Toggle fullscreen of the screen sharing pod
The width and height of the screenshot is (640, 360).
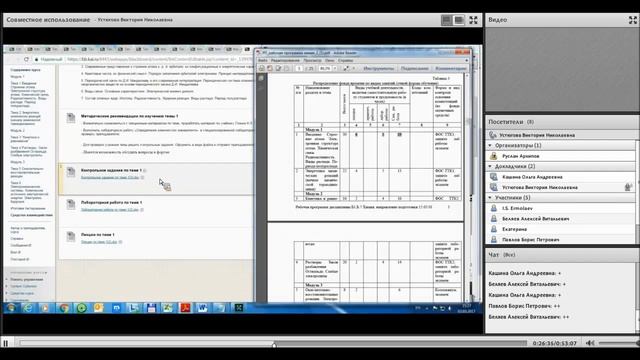(473, 20)
